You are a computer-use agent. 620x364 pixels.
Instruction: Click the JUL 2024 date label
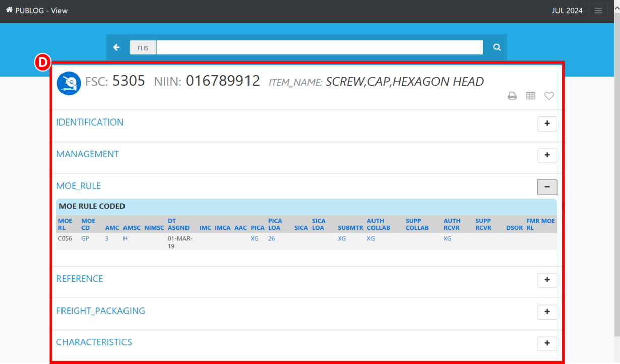pyautogui.click(x=567, y=11)
